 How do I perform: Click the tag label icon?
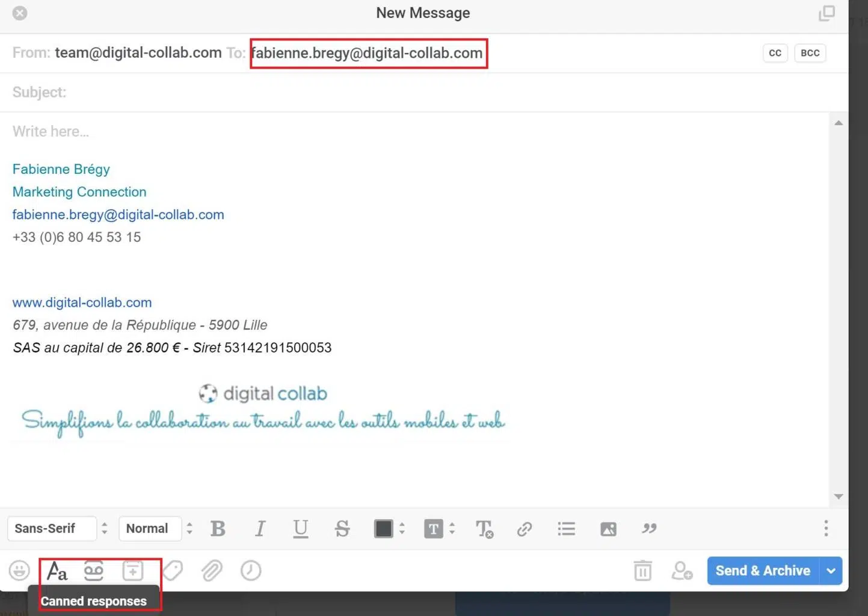point(173,570)
